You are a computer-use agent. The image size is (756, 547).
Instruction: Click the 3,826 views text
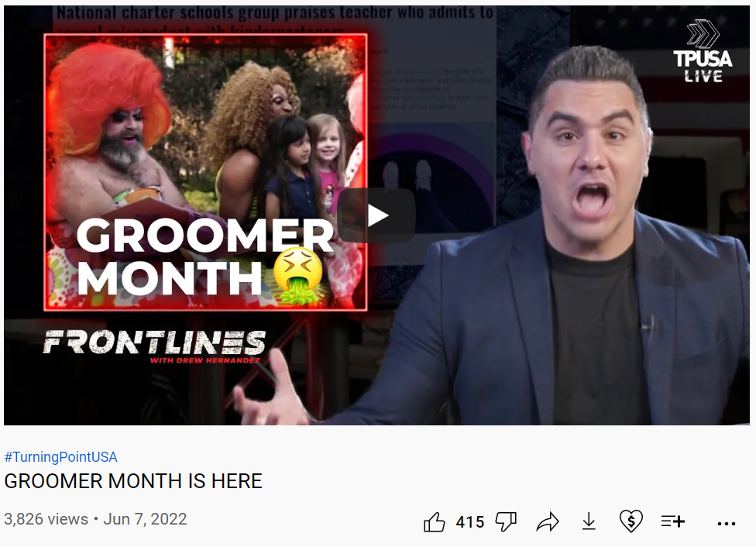point(46,519)
